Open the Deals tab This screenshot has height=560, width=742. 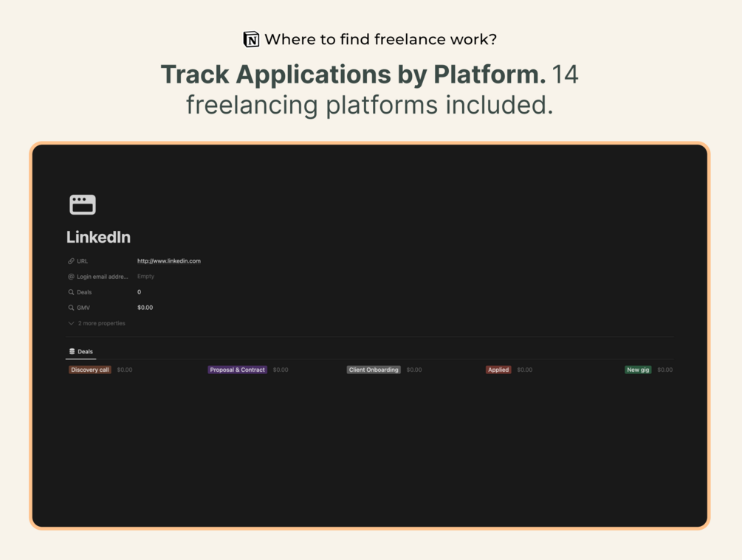click(x=81, y=351)
